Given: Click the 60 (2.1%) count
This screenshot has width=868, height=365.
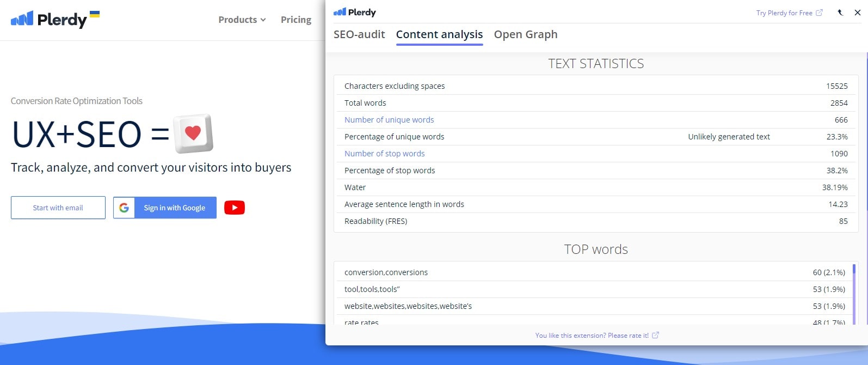Looking at the screenshot, I should coord(829,272).
